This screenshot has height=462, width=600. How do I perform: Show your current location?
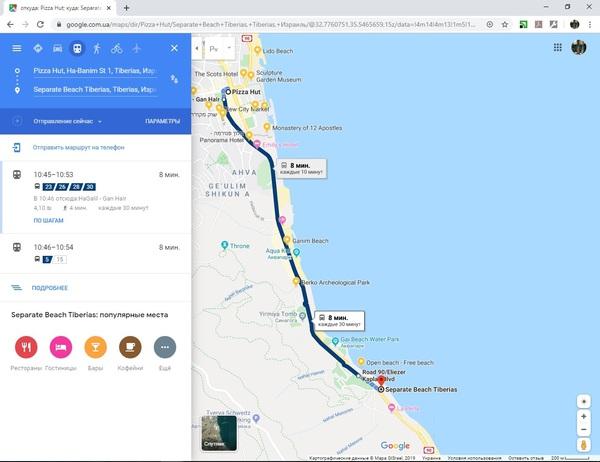tap(584, 402)
